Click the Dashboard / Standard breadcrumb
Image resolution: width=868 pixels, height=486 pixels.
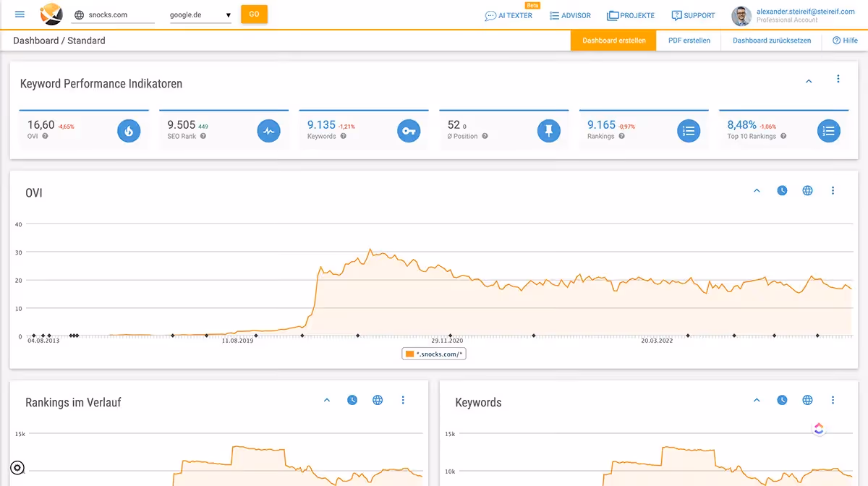click(x=59, y=40)
